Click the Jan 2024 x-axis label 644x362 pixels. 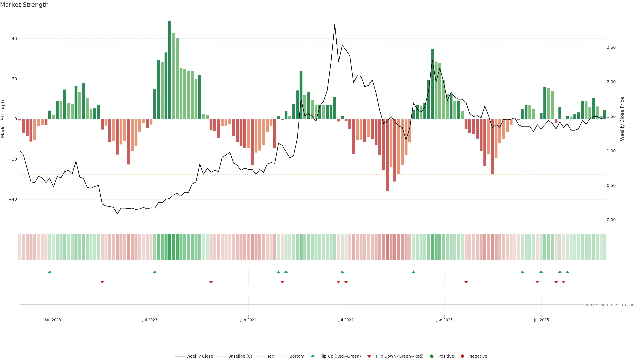pyautogui.click(x=248, y=320)
